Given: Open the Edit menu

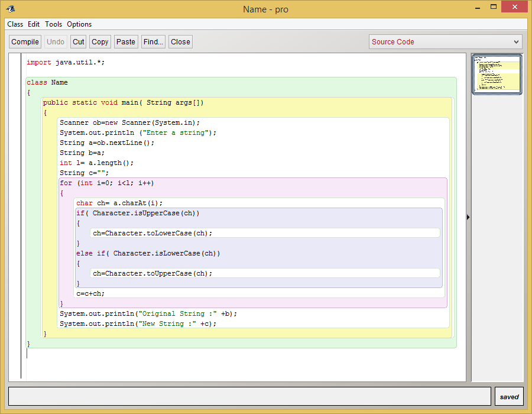Looking at the screenshot, I should [34, 24].
